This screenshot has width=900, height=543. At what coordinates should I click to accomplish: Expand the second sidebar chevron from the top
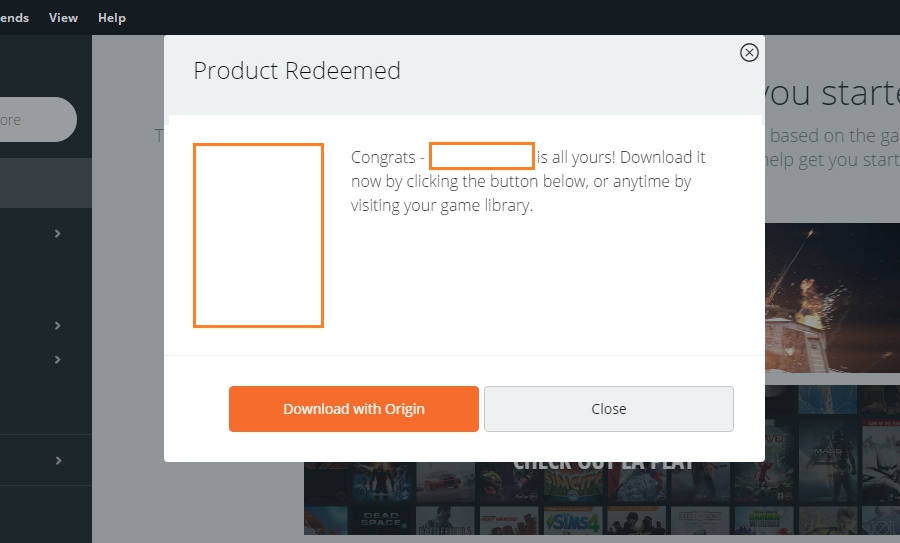(x=58, y=325)
